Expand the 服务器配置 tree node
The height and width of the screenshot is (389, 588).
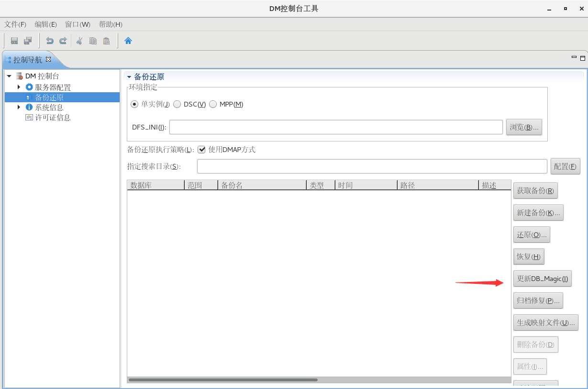click(19, 87)
